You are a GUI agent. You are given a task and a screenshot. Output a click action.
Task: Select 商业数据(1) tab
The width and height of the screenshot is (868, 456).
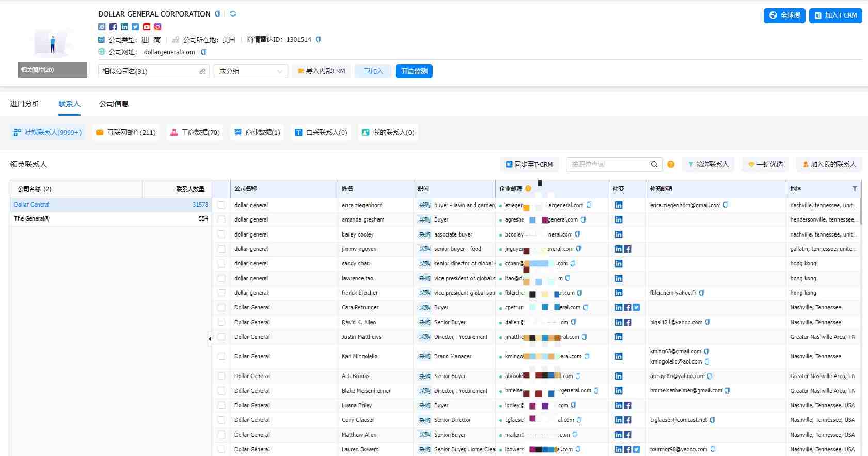pyautogui.click(x=257, y=132)
